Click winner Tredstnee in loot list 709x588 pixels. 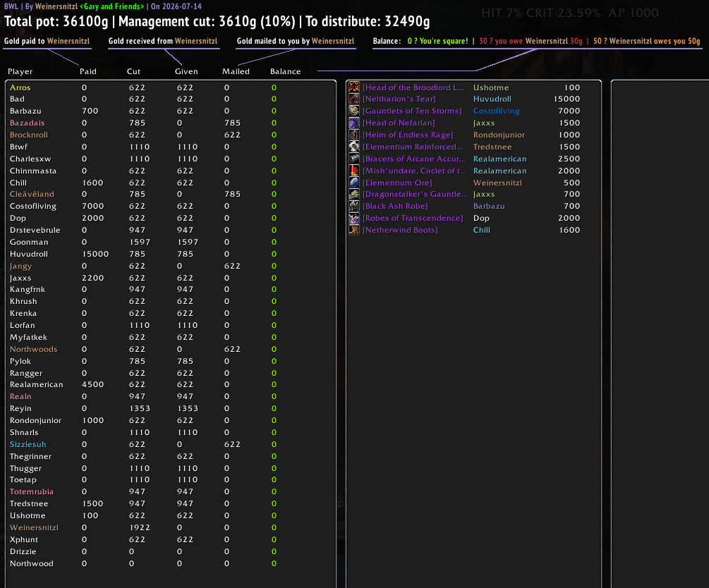tap(492, 147)
